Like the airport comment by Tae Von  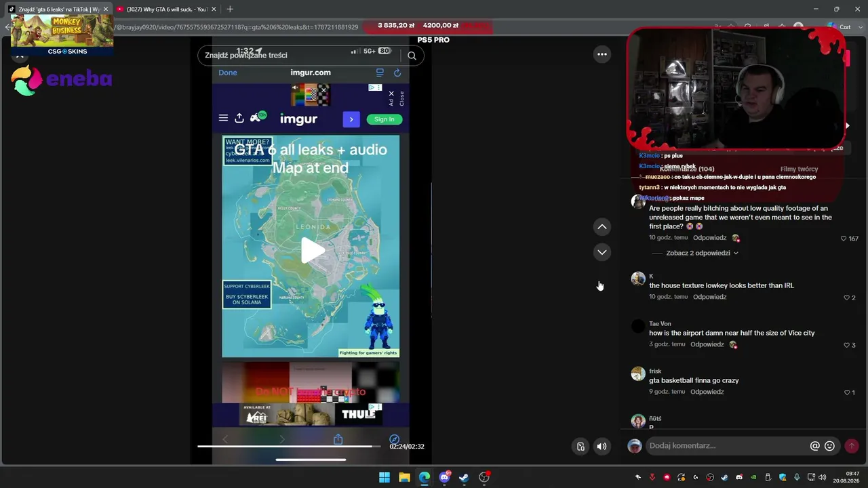coord(846,345)
